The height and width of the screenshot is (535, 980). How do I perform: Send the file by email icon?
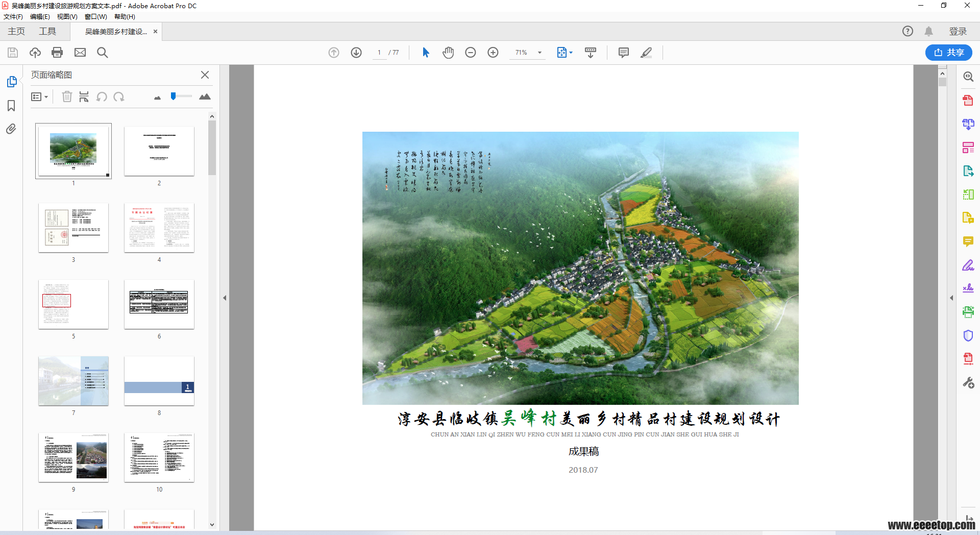point(80,53)
